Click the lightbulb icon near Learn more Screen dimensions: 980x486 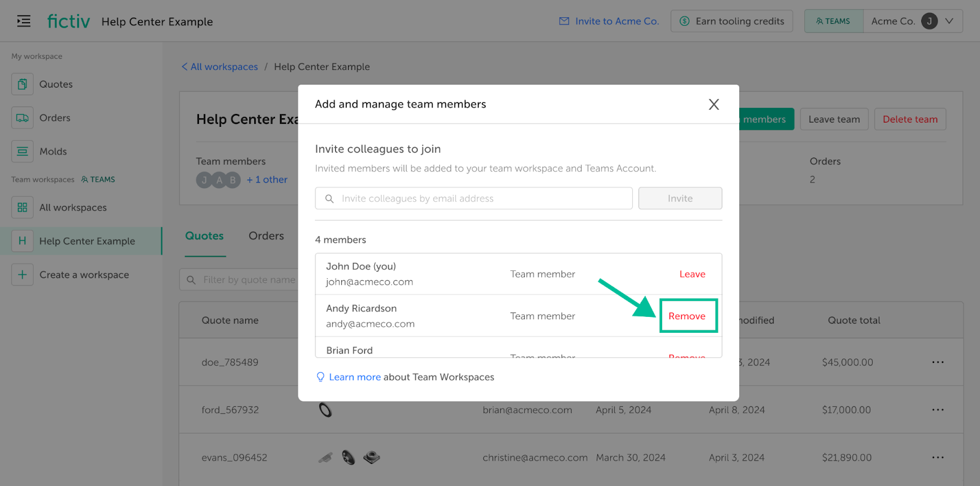click(x=320, y=377)
